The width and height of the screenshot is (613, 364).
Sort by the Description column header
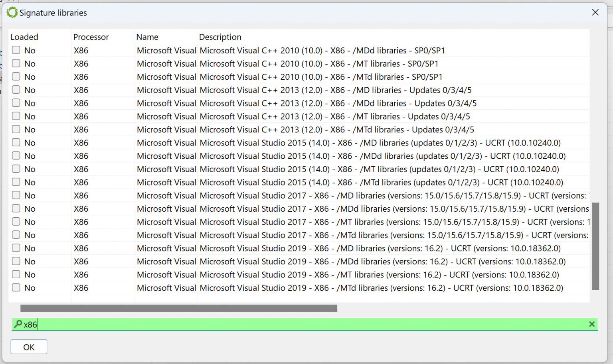(220, 37)
